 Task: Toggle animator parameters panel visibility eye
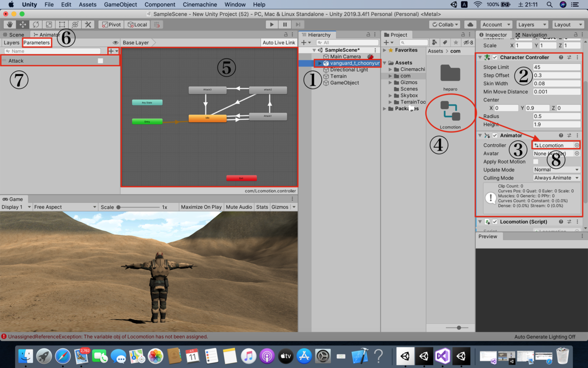click(x=116, y=43)
